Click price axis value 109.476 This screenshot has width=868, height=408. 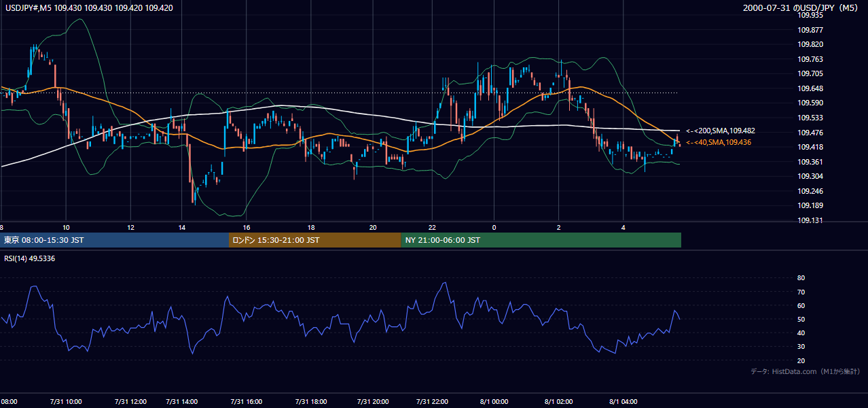[810, 133]
